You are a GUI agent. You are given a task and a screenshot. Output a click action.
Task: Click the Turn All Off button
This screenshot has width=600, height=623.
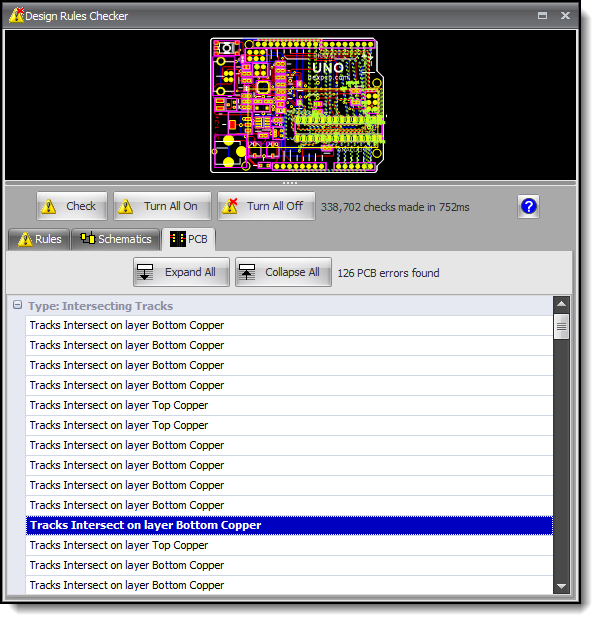[266, 206]
